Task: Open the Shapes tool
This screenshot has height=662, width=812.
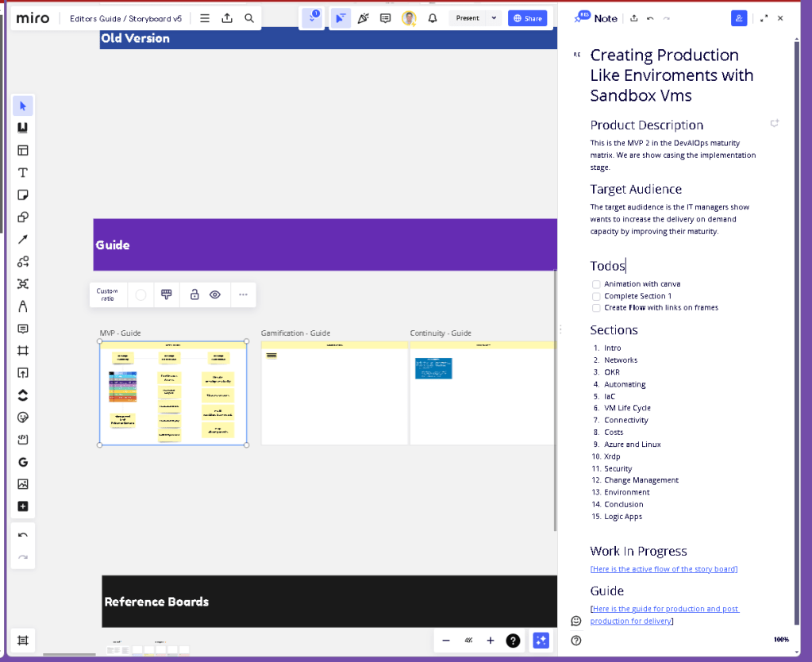Action: 23,217
